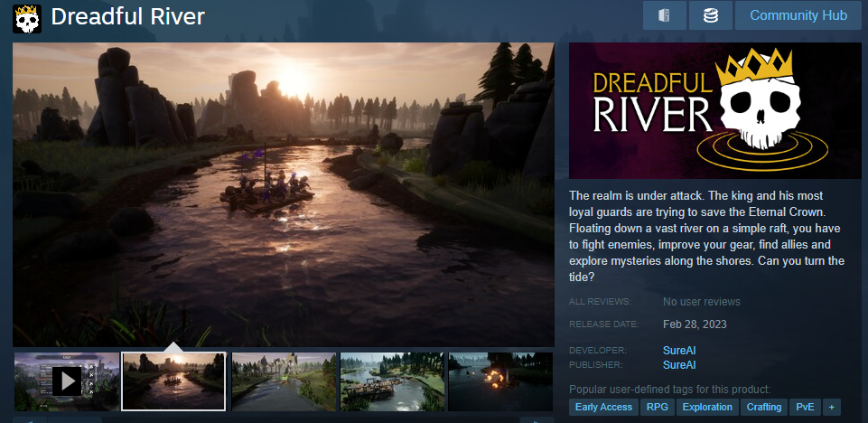This screenshot has width=868, height=423.
Task: Select the PvE tag
Action: pos(805,407)
